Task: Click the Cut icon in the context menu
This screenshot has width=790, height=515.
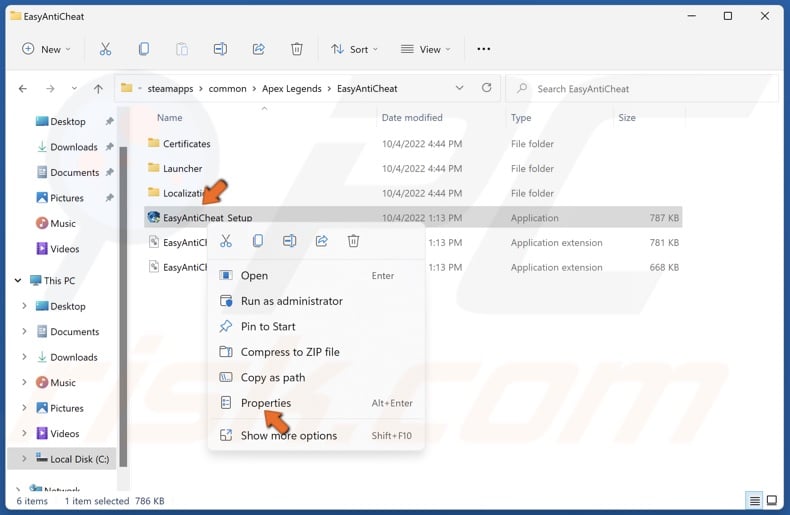Action: pos(226,241)
